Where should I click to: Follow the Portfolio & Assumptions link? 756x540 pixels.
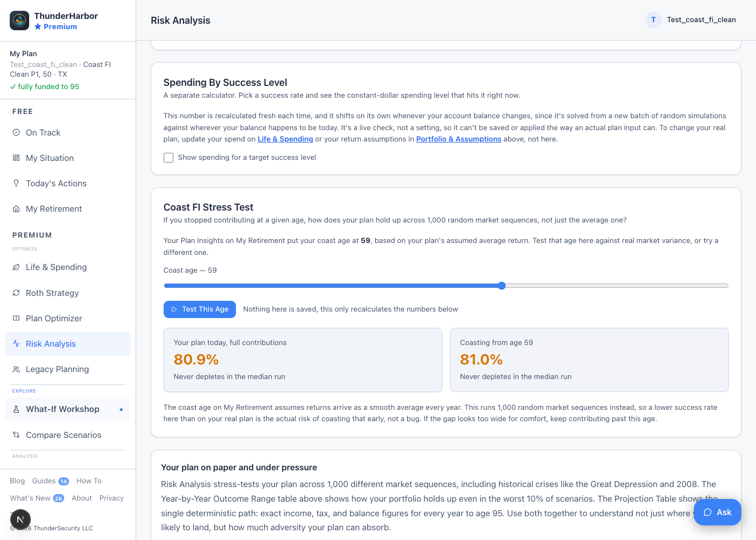coord(458,139)
